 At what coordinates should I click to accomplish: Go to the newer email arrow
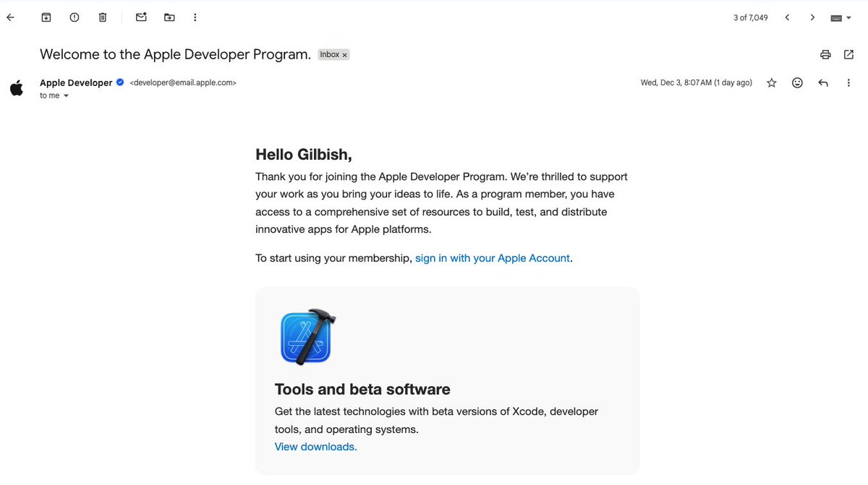point(787,17)
